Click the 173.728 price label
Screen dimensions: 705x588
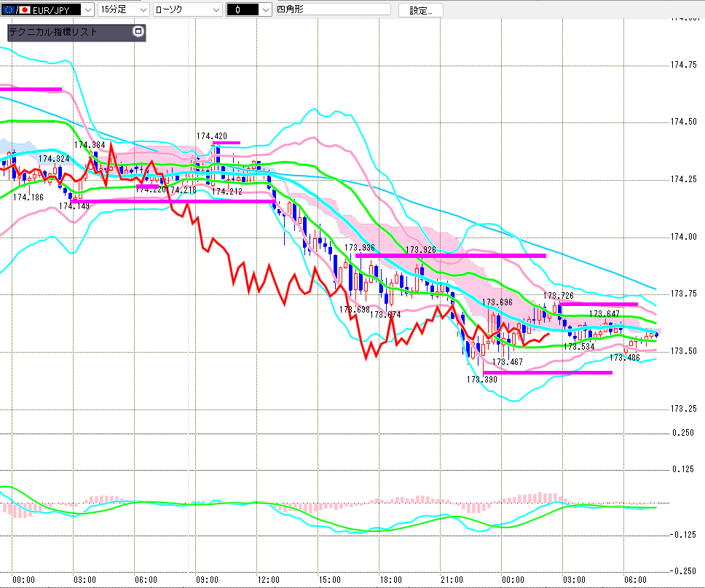tap(558, 296)
